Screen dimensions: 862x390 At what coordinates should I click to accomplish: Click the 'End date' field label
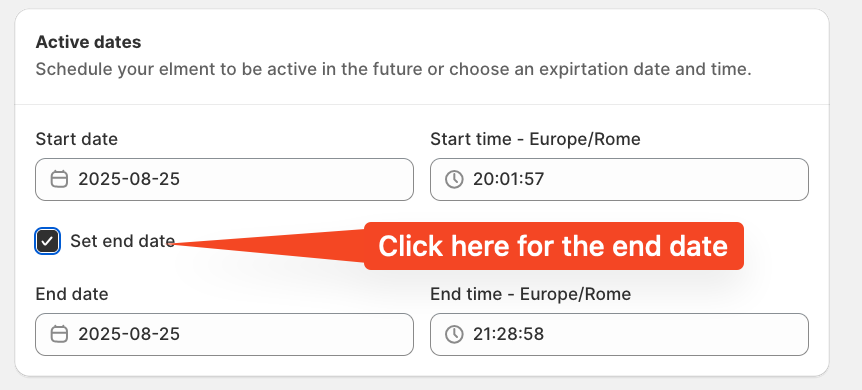pos(72,294)
